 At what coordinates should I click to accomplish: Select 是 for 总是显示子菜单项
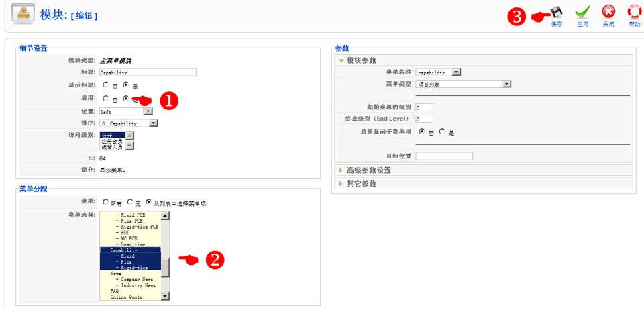pyautogui.click(x=442, y=132)
